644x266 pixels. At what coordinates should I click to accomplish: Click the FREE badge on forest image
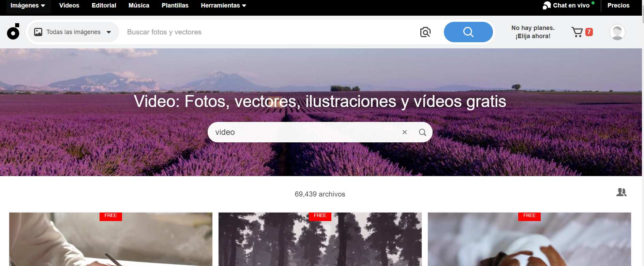pos(320,216)
